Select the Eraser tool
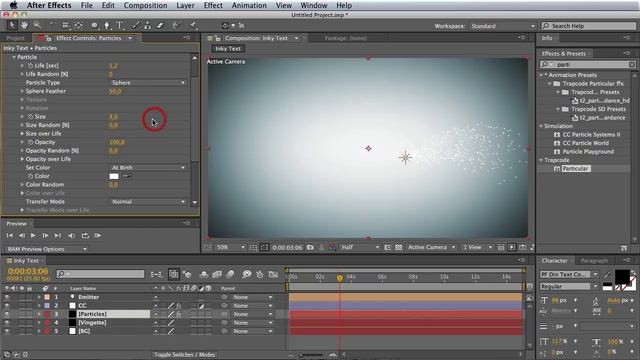 [x=160, y=25]
